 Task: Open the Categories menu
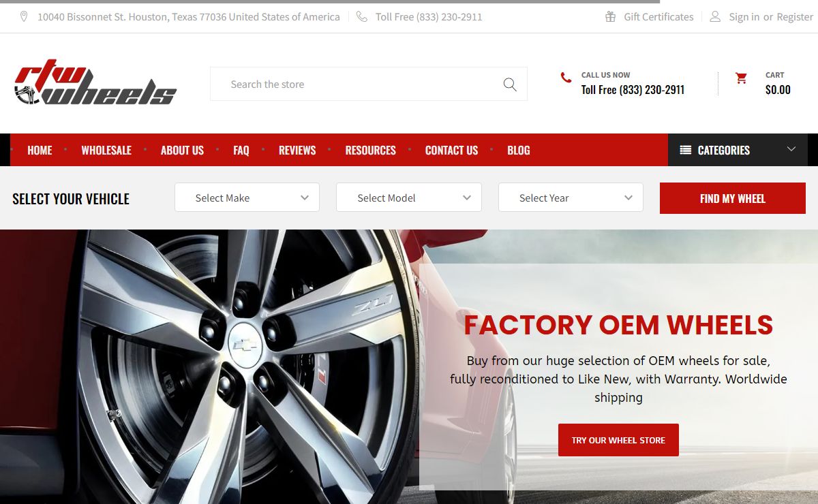pos(738,150)
